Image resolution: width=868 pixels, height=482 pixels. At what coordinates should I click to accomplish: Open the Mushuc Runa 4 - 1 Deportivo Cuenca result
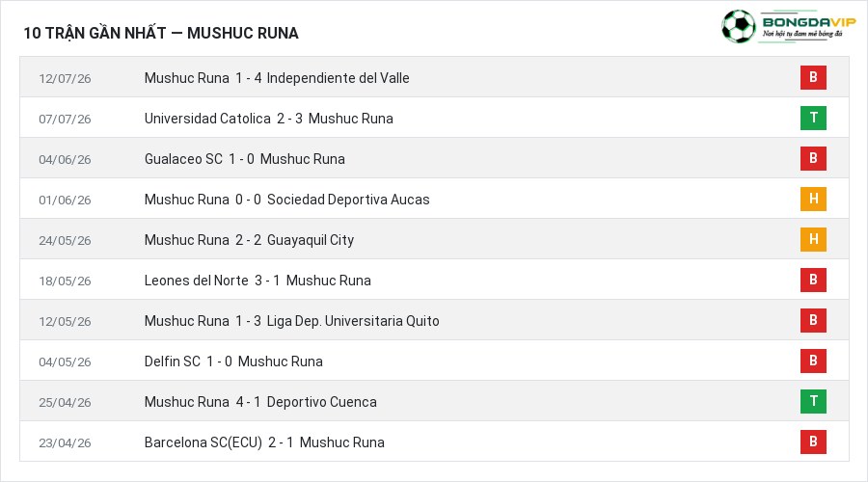coord(260,402)
